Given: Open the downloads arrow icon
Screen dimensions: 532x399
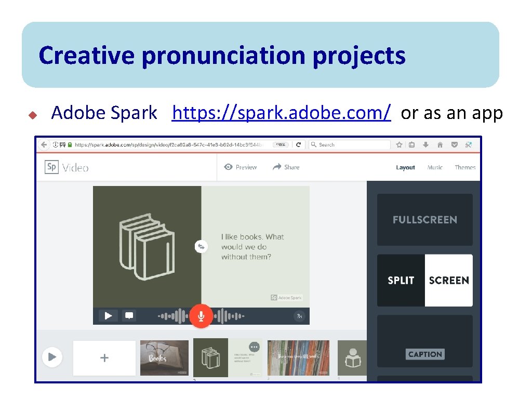Looking at the screenshot, I should (426, 145).
